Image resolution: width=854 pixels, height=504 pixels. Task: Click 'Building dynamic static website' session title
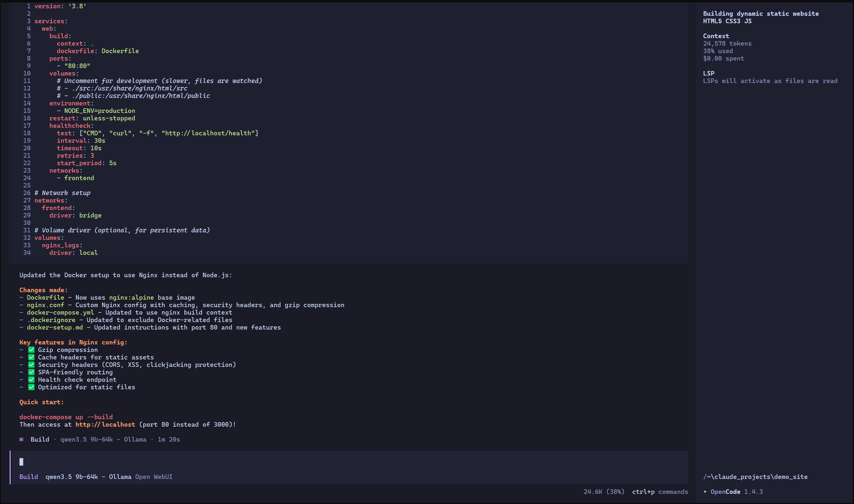pyautogui.click(x=761, y=14)
